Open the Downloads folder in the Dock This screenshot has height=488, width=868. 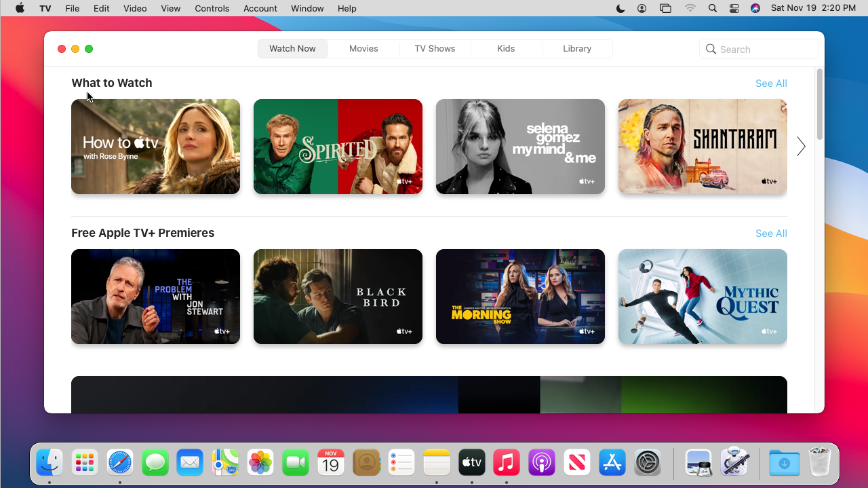(x=785, y=463)
